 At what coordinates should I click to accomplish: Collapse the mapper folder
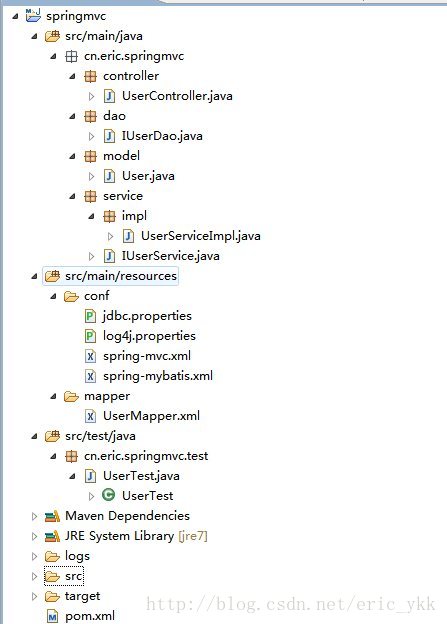tap(53, 397)
